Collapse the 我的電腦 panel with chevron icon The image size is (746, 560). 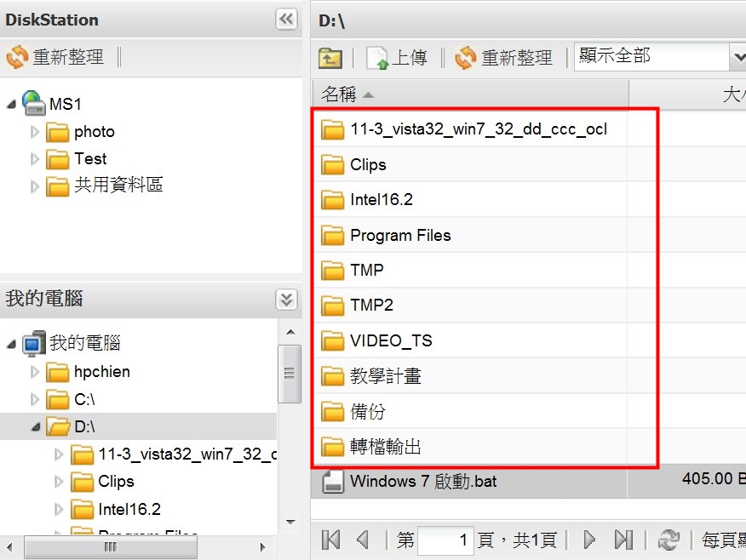(x=287, y=299)
